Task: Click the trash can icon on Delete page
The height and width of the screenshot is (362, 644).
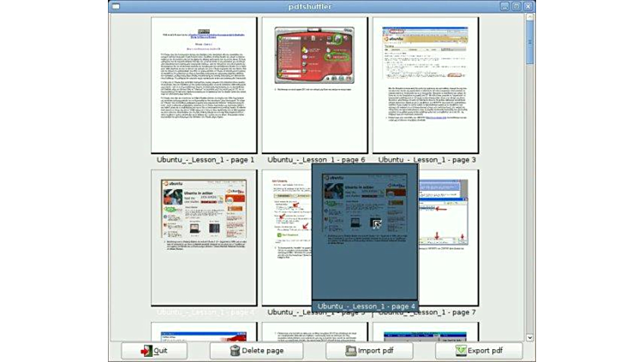Action: coord(235,351)
